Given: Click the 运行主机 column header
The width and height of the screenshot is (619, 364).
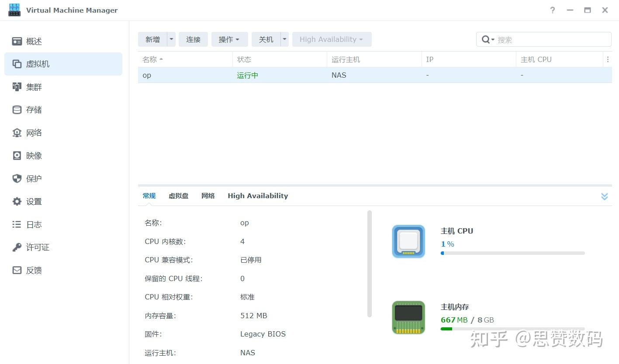Looking at the screenshot, I should tap(374, 59).
